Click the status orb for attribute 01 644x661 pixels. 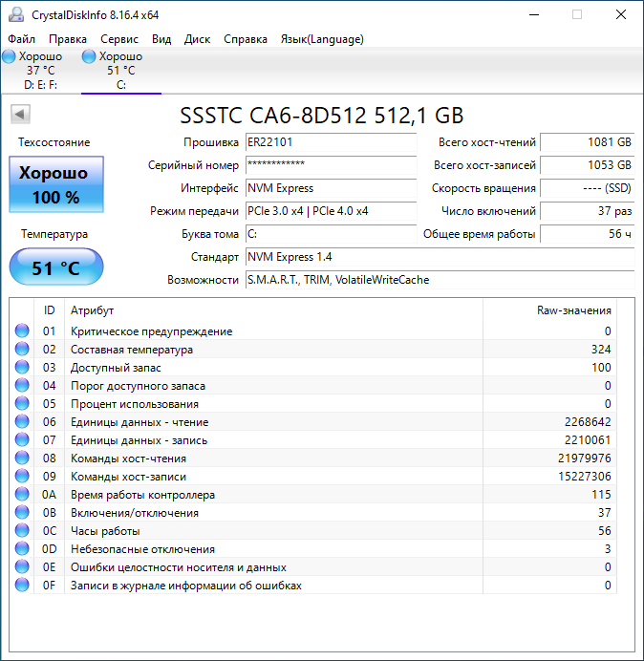[22, 330]
